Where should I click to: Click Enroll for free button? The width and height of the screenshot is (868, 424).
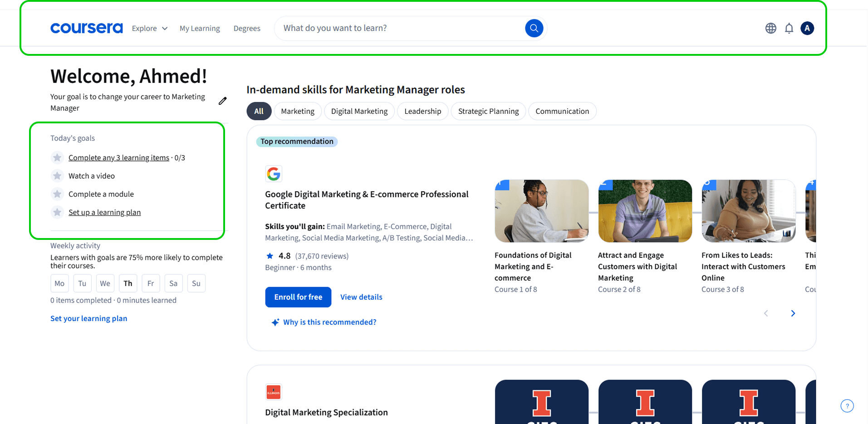298,297
